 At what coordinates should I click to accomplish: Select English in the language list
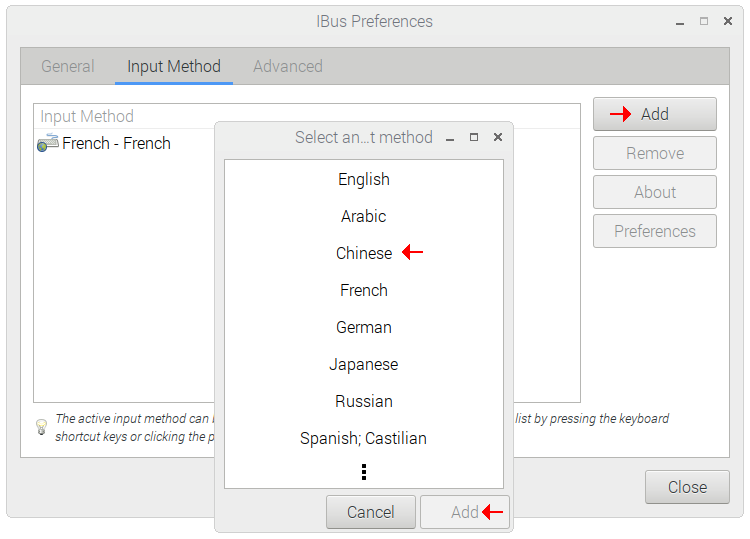pyautogui.click(x=364, y=179)
